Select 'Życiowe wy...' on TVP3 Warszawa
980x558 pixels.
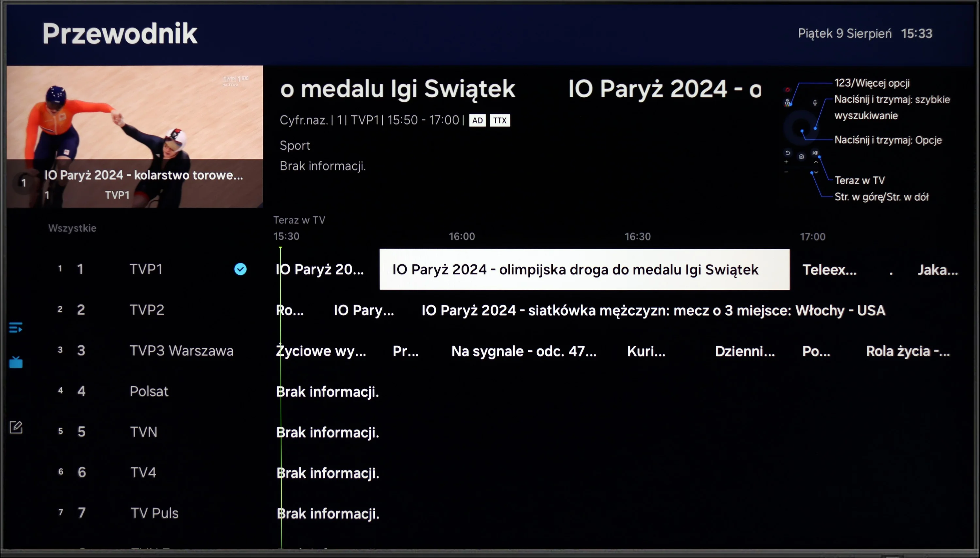[x=321, y=351]
